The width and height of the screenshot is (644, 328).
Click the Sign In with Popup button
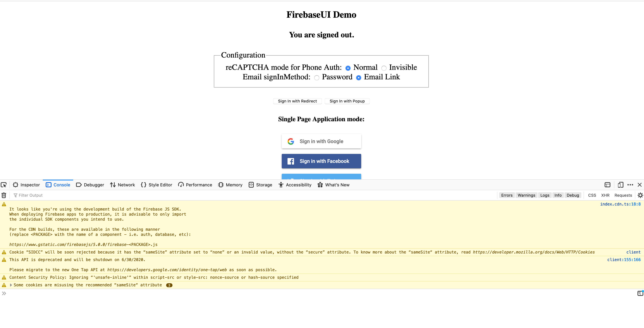(347, 101)
